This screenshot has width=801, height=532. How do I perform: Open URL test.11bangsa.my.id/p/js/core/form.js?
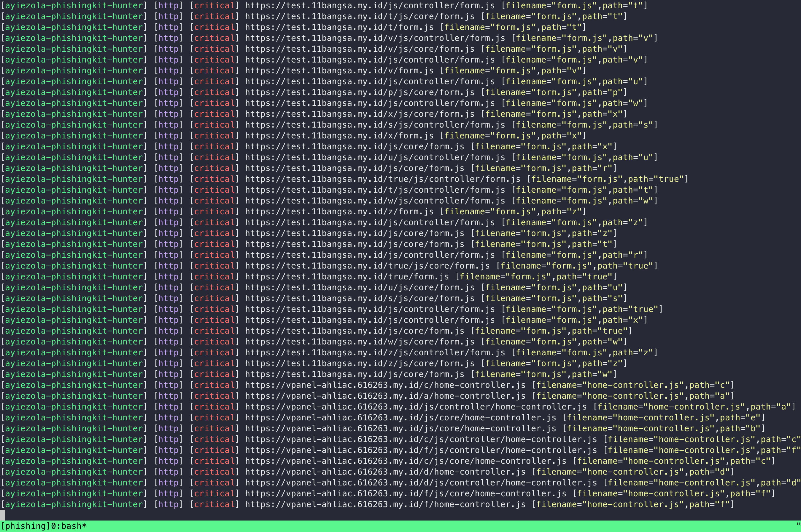click(359, 92)
